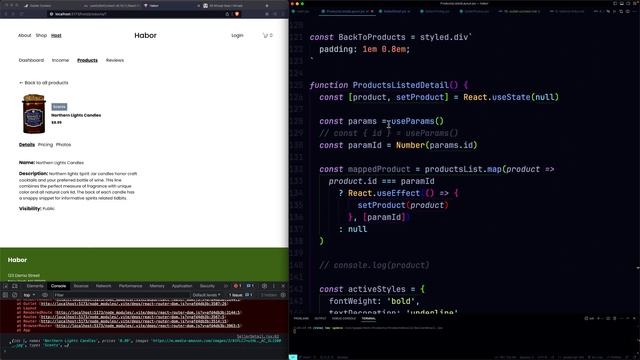The height and width of the screenshot is (360, 640).
Task: Click the Login link
Action: click(237, 36)
